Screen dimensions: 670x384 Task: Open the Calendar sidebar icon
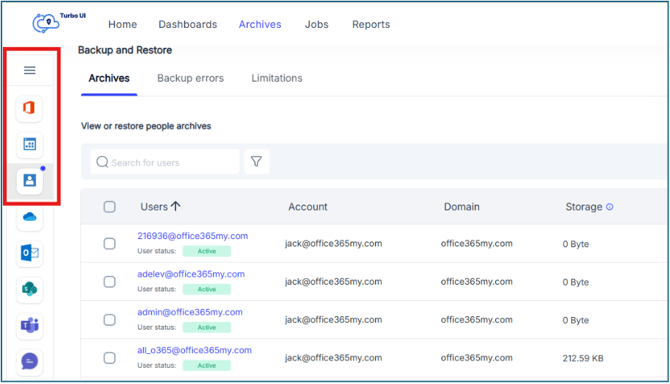(x=29, y=144)
